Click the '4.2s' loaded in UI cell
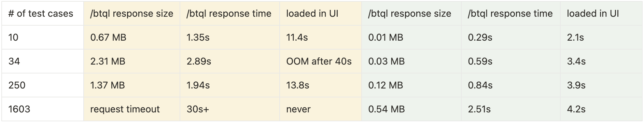This screenshot has width=644, height=123. point(601,109)
